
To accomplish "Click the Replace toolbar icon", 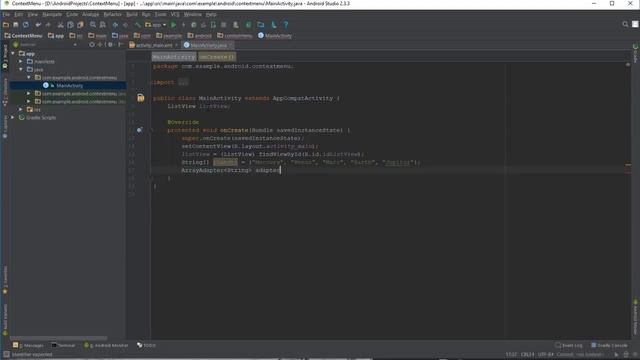I will [x=103, y=25].
